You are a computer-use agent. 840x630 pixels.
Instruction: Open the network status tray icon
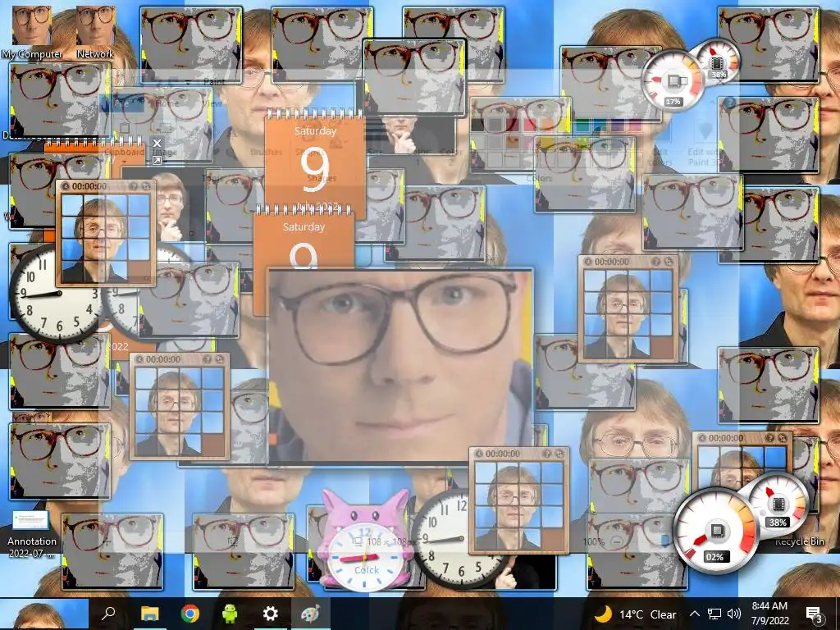(714, 614)
